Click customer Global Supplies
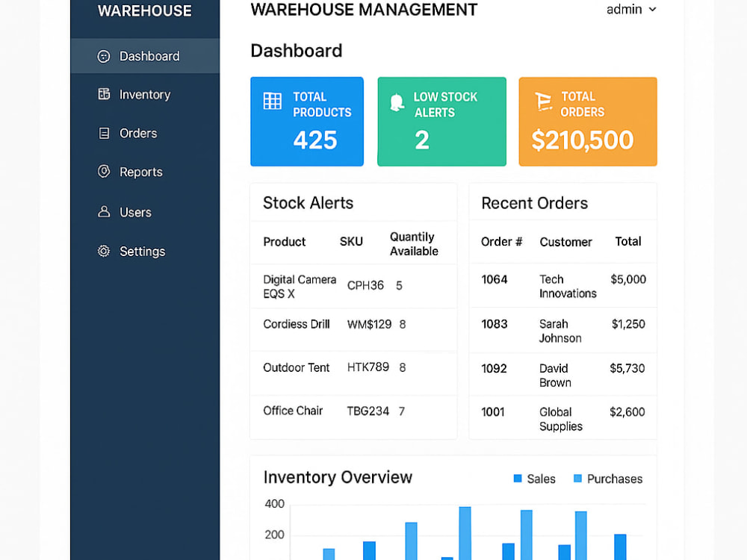The width and height of the screenshot is (747, 560). point(561,419)
